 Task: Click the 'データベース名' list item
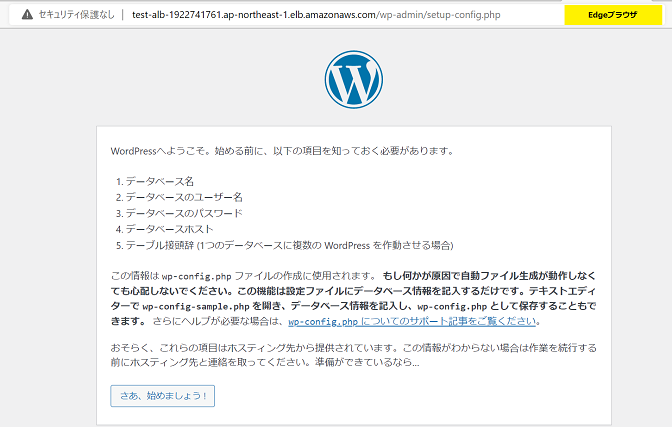click(x=159, y=181)
